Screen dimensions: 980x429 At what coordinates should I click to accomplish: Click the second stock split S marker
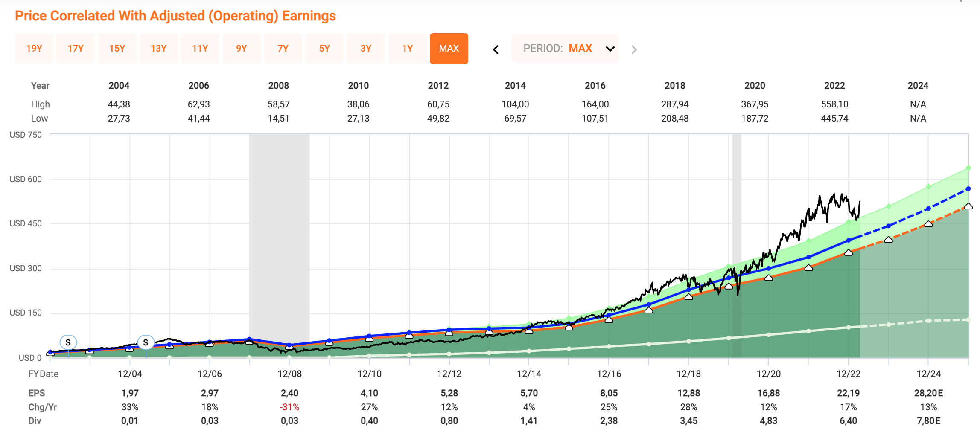click(x=146, y=342)
